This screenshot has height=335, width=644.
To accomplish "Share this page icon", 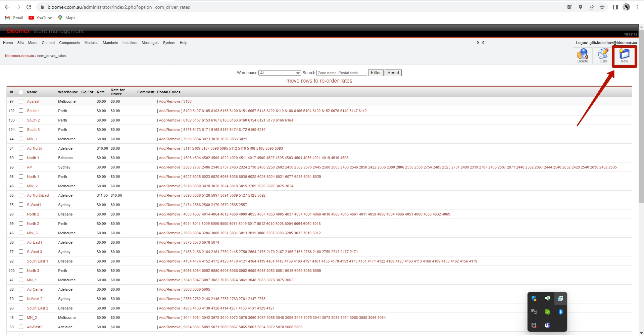I will (591, 7).
